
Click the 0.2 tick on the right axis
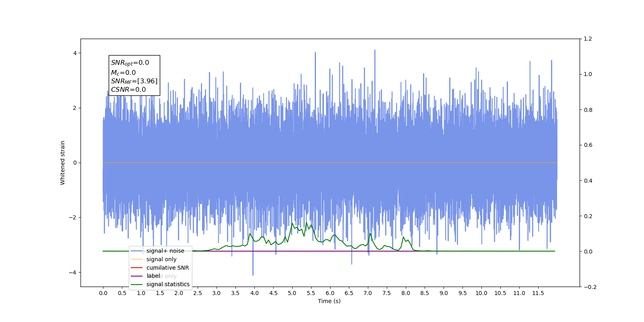pos(588,216)
